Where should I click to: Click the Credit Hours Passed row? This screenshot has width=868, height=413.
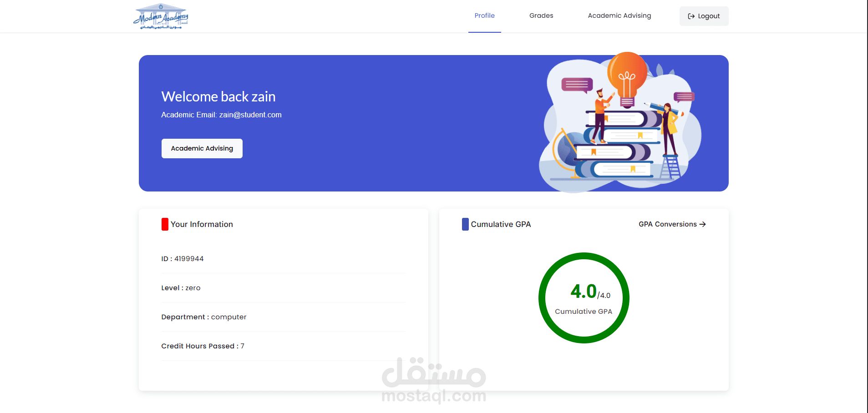pos(284,346)
